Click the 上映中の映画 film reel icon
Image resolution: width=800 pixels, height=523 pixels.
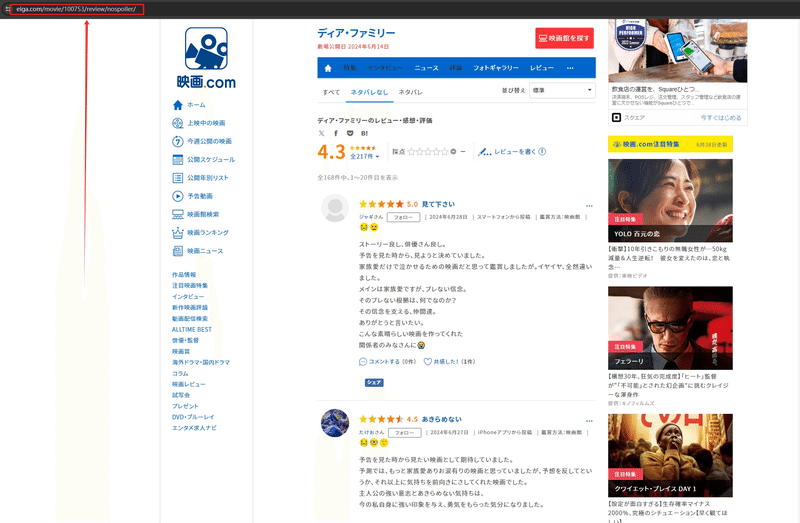[178, 123]
